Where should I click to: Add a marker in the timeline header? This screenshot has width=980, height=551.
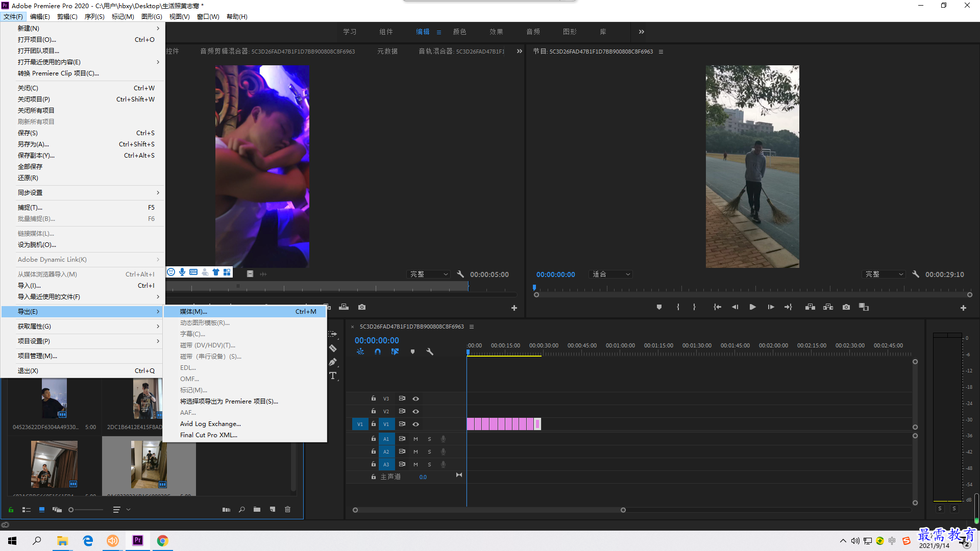point(412,352)
